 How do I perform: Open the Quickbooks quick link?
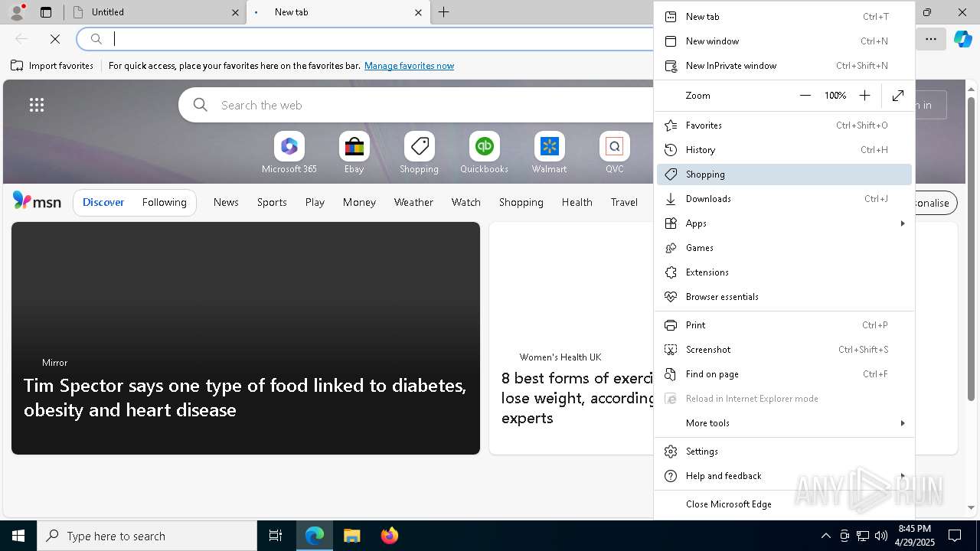click(x=484, y=153)
